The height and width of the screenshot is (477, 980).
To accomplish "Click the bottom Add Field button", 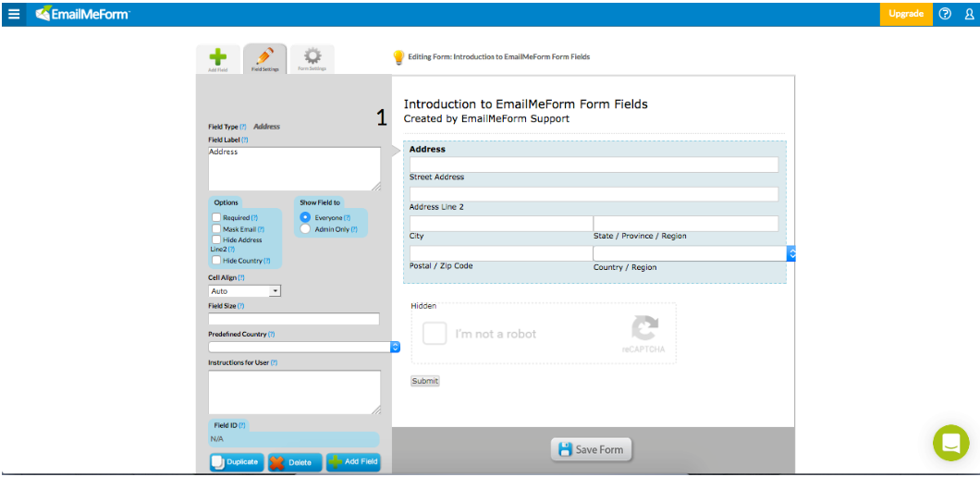I will coord(353,462).
